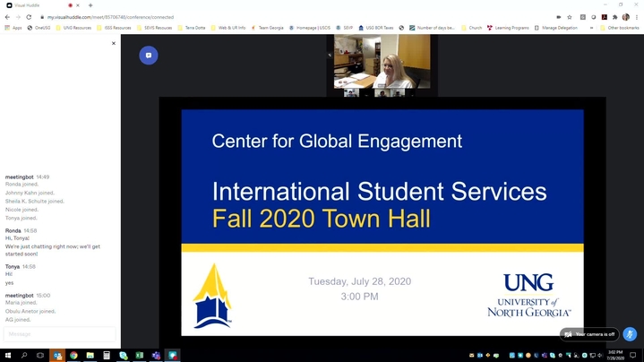This screenshot has width=644, height=362.
Task: Open Task View on the taskbar
Action: (x=39, y=355)
